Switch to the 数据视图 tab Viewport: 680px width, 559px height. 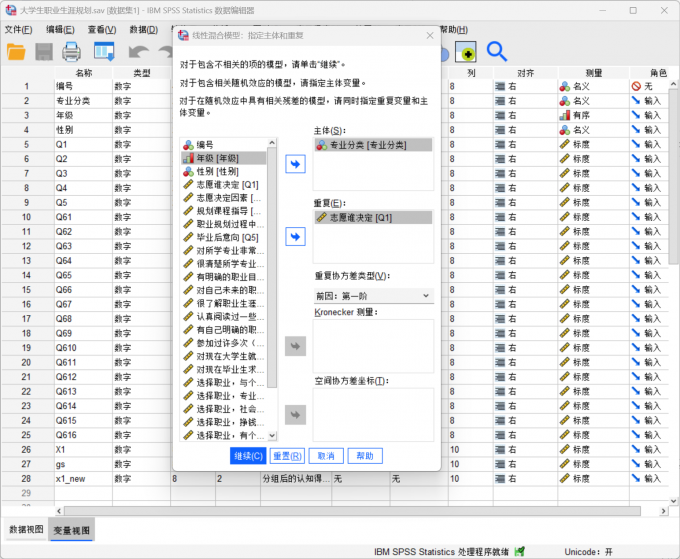point(26,529)
